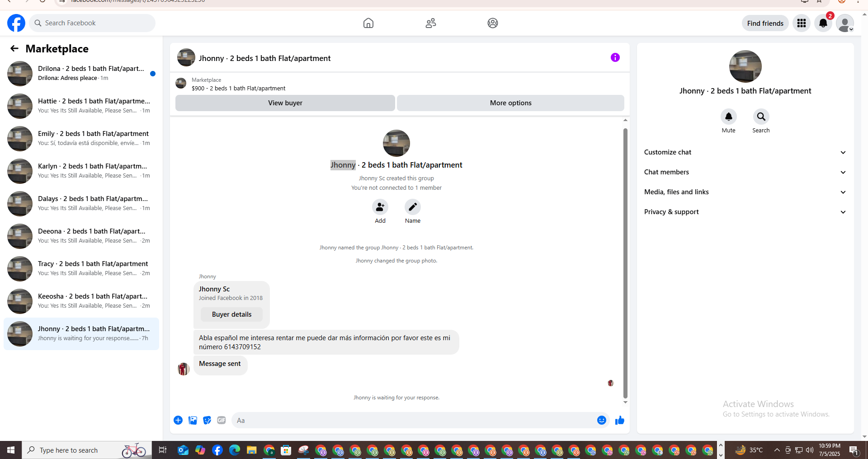The height and width of the screenshot is (459, 868).
Task: Open Microsoft Store from the taskbar
Action: tap(286, 450)
